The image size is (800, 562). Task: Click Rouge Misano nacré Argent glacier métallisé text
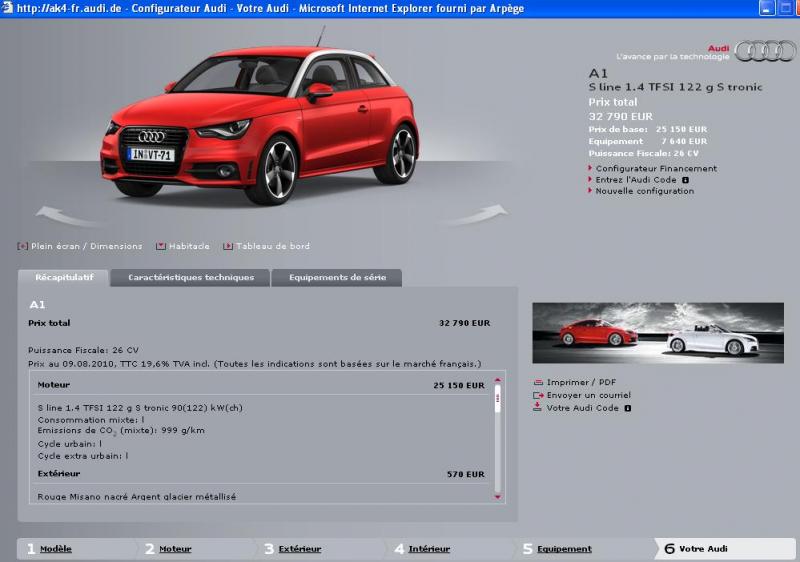point(137,497)
